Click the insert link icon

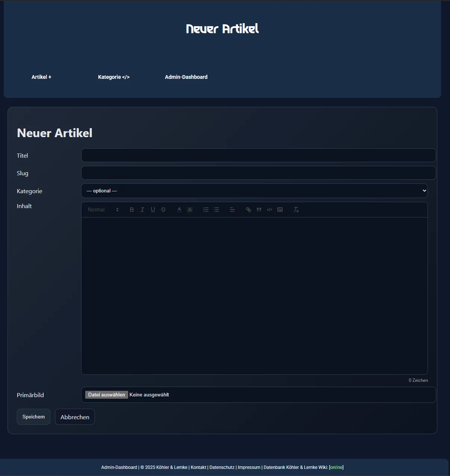point(248,210)
